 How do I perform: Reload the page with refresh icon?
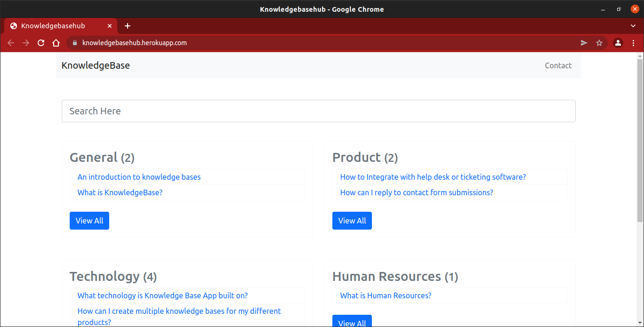coord(41,43)
